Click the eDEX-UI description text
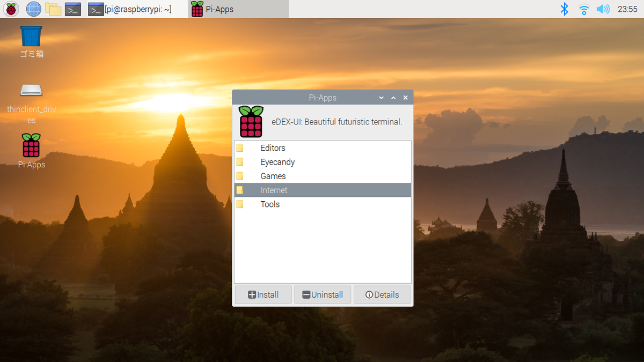The image size is (644, 362). pyautogui.click(x=336, y=122)
